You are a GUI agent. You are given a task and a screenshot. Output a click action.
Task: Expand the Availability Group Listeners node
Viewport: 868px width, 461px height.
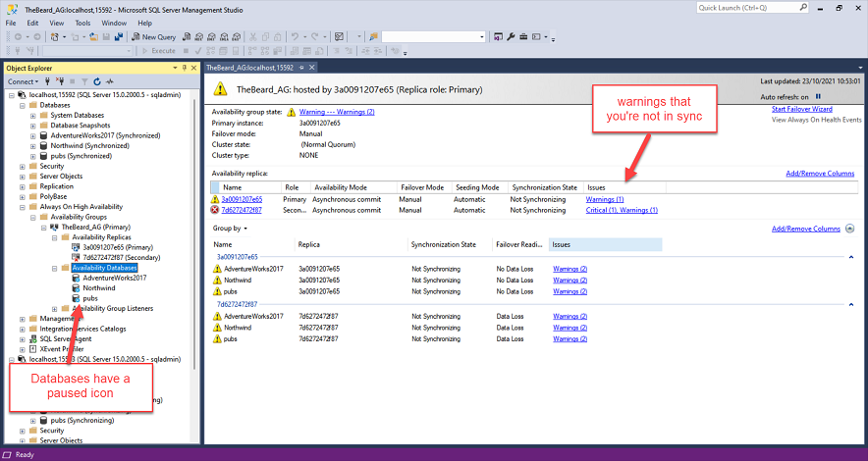(55, 309)
